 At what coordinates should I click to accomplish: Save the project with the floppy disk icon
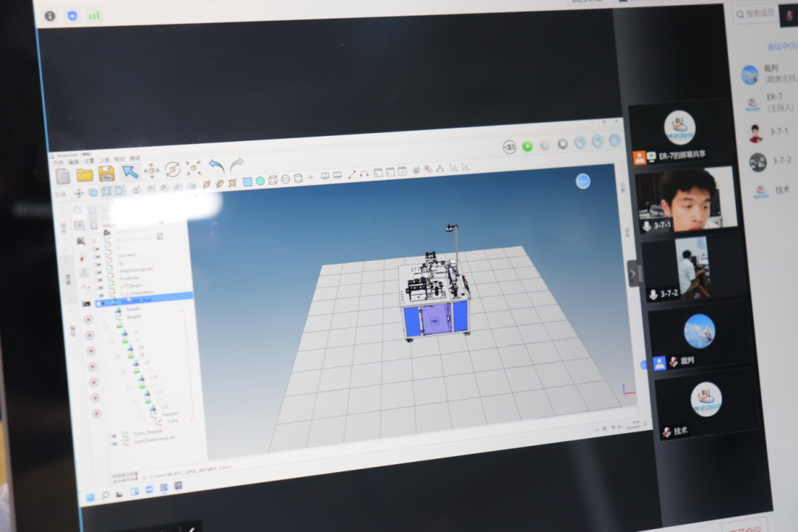pyautogui.click(x=106, y=174)
